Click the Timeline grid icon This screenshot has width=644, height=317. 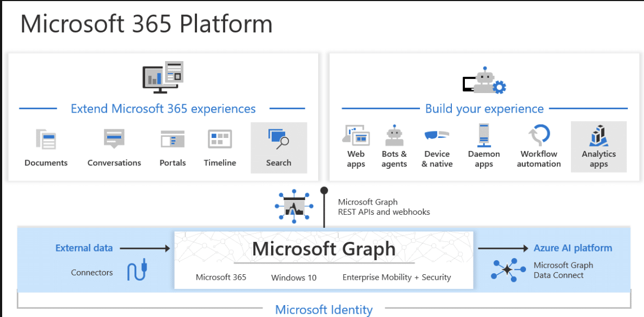coord(220,139)
